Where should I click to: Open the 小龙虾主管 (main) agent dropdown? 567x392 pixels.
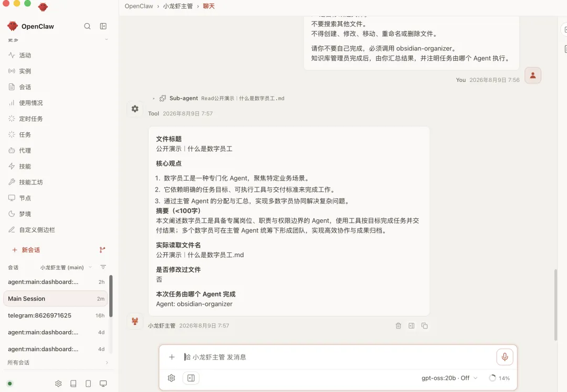[x=66, y=267]
